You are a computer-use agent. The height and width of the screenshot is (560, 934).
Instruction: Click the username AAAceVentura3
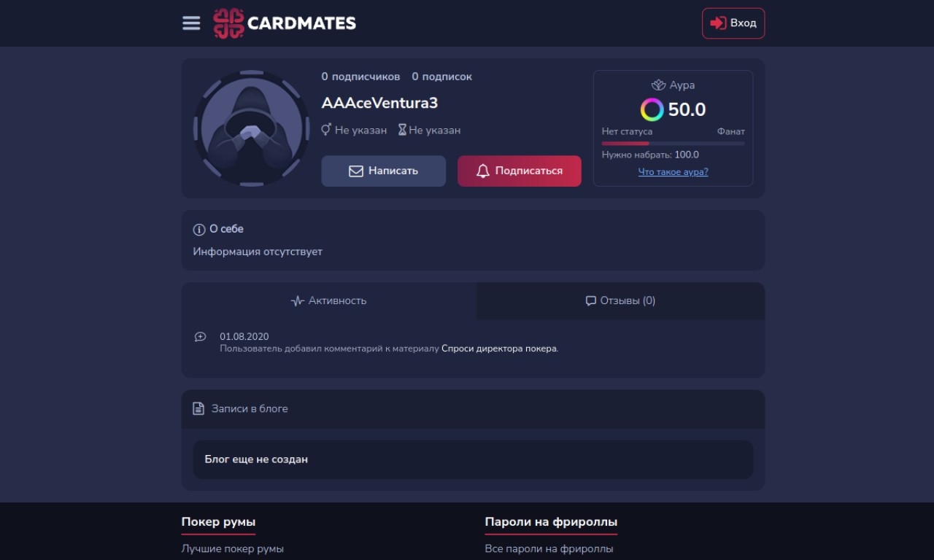tap(379, 103)
